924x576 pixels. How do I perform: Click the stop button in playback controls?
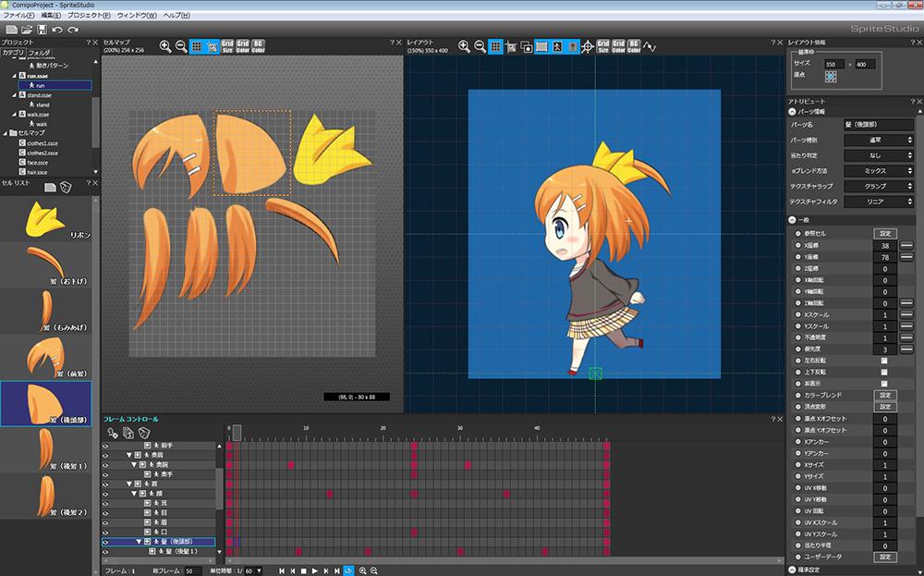coord(303,570)
